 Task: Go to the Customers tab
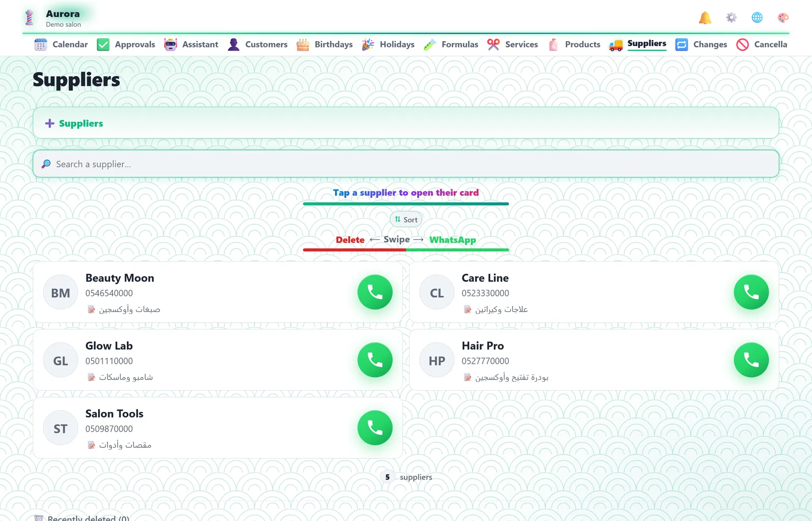257,45
